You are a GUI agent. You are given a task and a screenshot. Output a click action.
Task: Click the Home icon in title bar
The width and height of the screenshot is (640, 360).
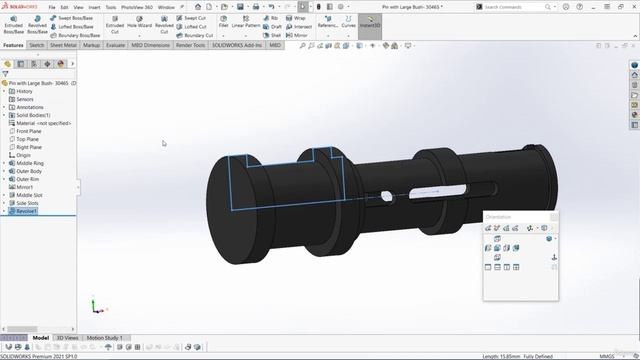coord(198,7)
